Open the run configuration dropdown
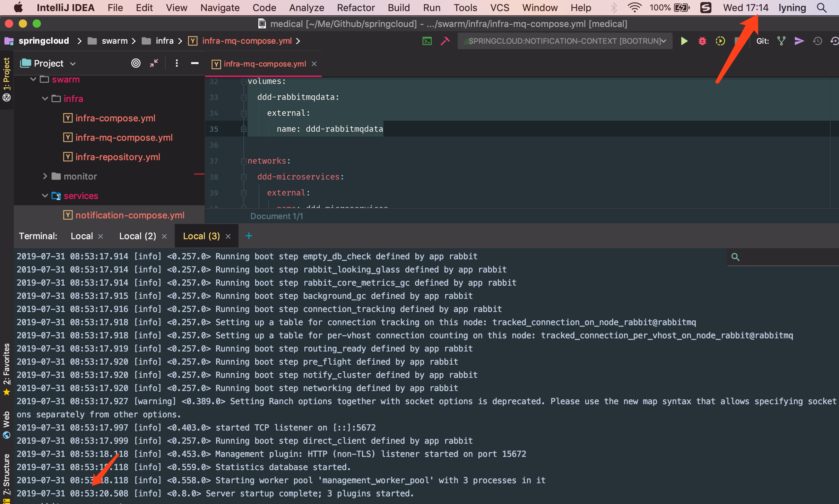Screen dimensions: 839x504 tap(565, 41)
